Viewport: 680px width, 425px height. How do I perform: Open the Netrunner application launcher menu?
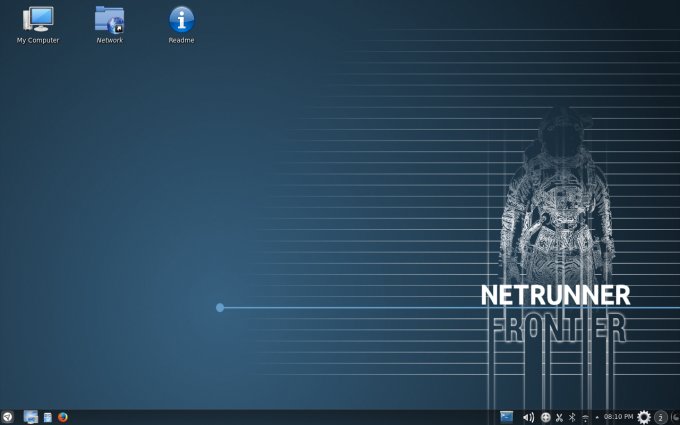[7, 417]
